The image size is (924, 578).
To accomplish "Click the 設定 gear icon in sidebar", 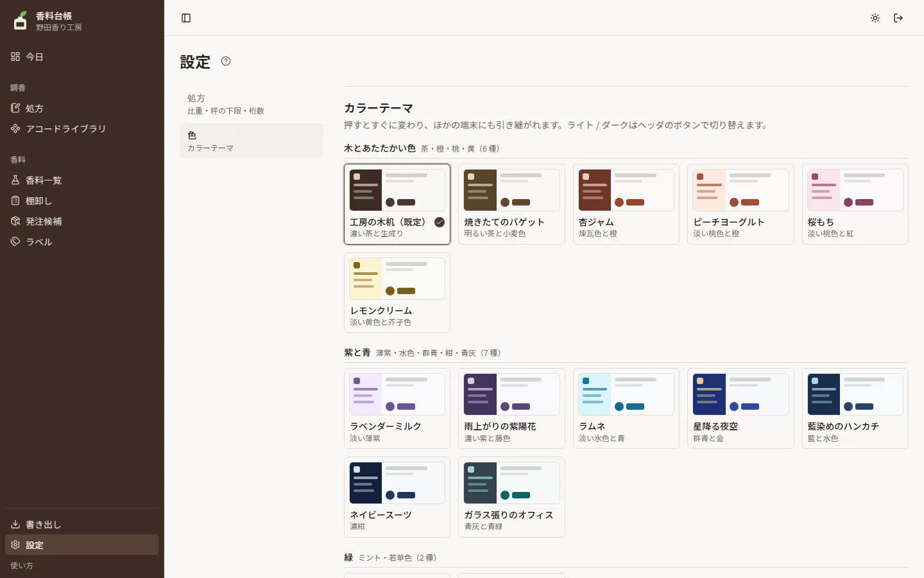I will [15, 545].
